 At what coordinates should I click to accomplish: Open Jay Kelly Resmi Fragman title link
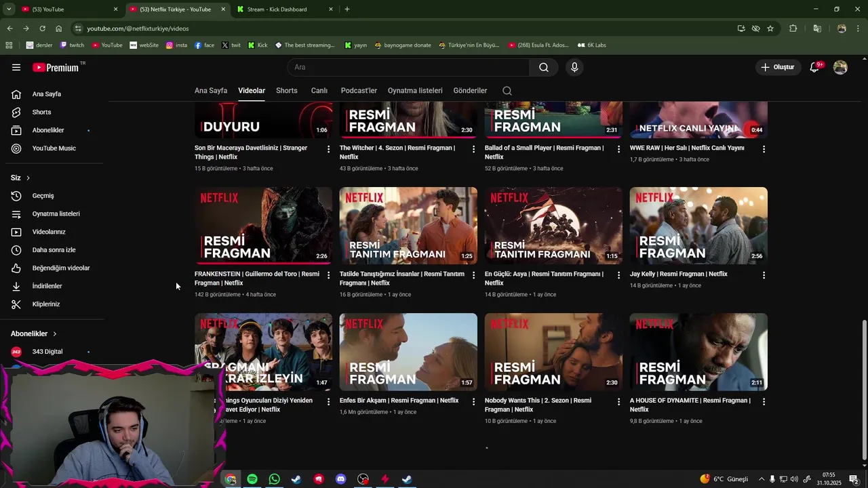678,274
